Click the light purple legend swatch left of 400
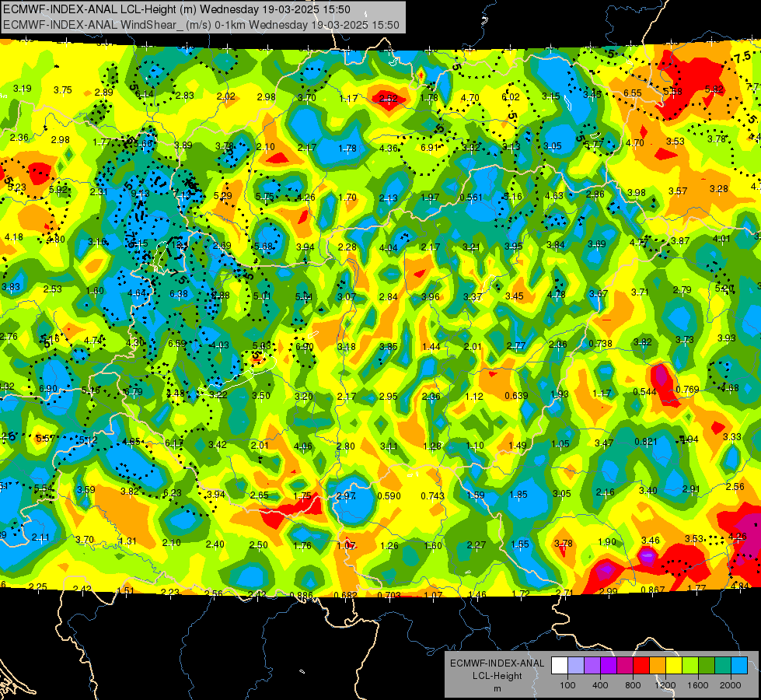 coord(592,666)
